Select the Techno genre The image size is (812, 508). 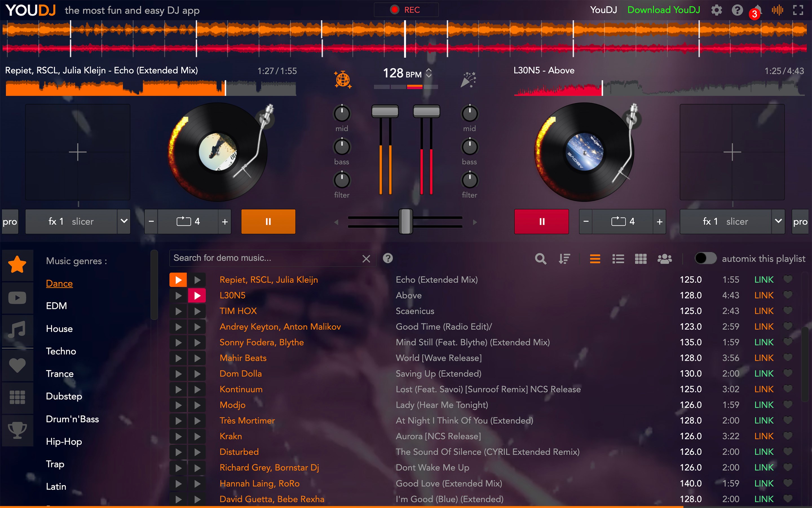[61, 351]
